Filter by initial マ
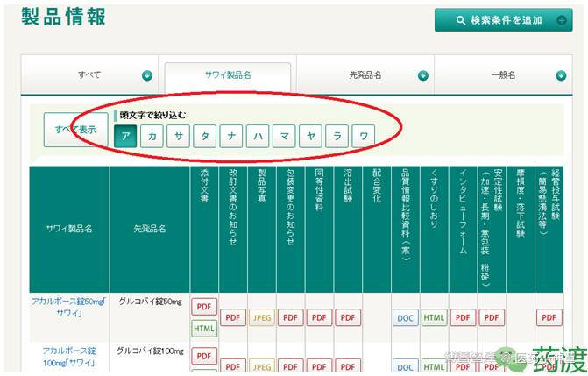588x376 pixels. [x=284, y=136]
